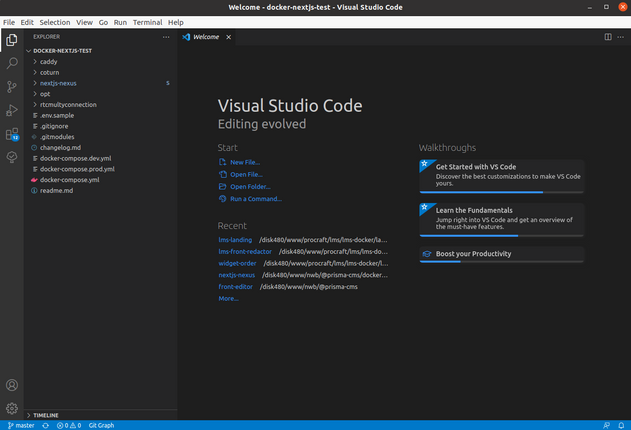This screenshot has width=631, height=430.
Task: Close the Welcome tab
Action: click(x=229, y=37)
